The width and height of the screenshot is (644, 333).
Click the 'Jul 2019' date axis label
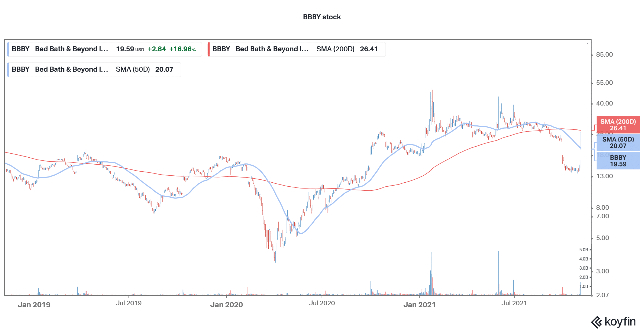(x=129, y=303)
